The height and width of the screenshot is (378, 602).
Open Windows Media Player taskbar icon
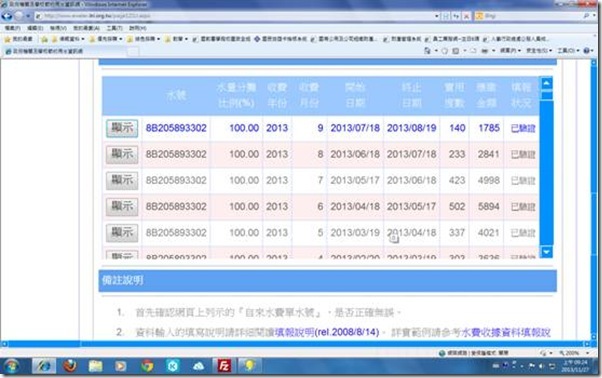pyautogui.click(x=121, y=366)
